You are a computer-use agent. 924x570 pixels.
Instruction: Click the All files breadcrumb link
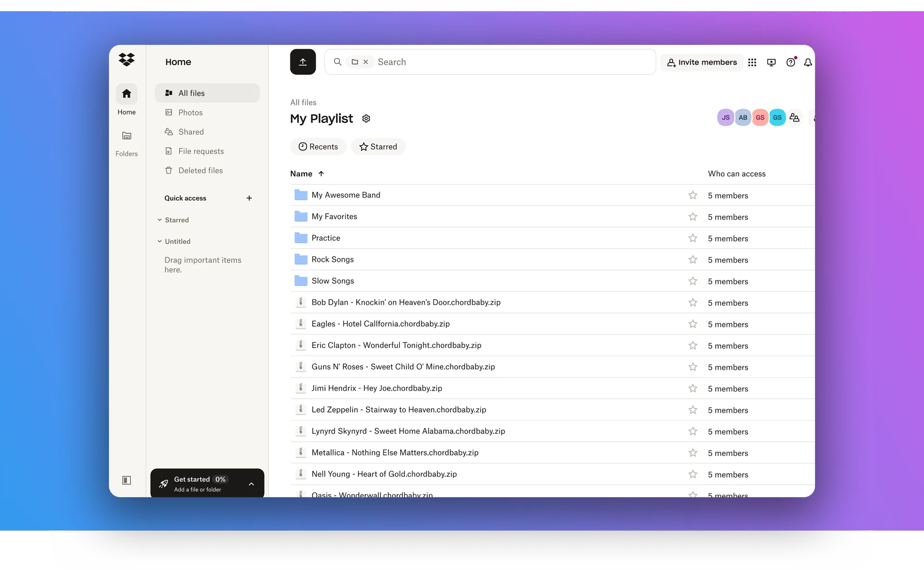(x=303, y=102)
